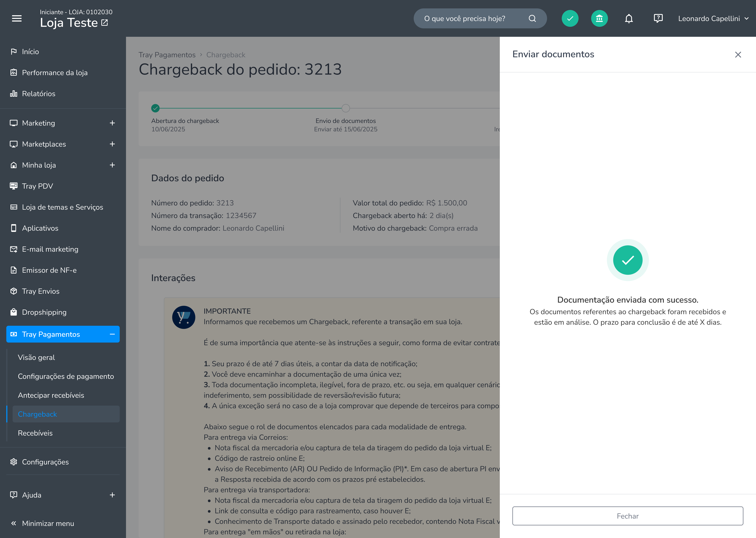
Task: Click the Tray PDV register icon
Action: pyautogui.click(x=14, y=186)
